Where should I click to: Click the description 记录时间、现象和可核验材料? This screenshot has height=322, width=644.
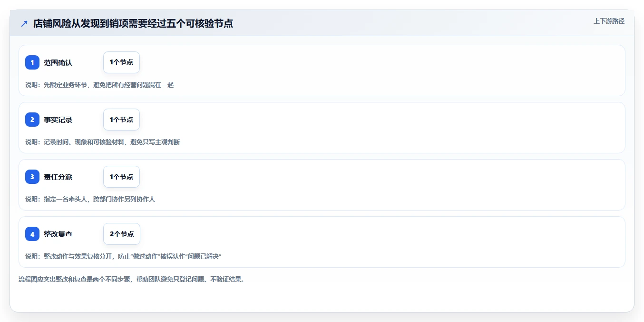(x=84, y=142)
